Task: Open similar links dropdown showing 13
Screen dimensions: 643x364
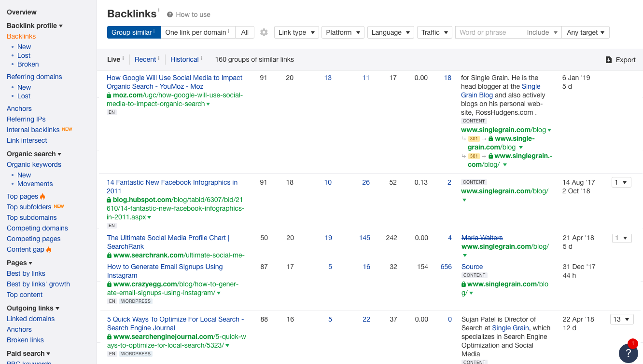Action: [x=621, y=319]
